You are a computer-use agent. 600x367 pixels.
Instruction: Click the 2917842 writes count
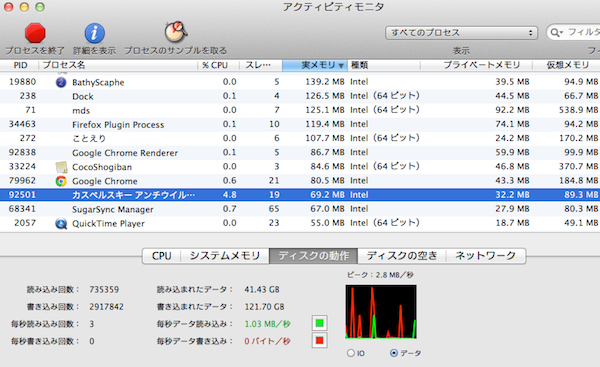coord(106,307)
